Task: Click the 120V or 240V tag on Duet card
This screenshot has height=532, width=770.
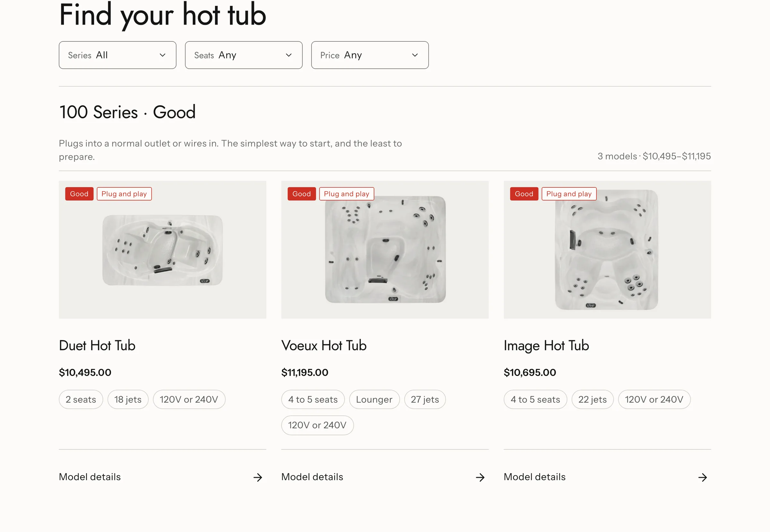Action: [189, 399]
